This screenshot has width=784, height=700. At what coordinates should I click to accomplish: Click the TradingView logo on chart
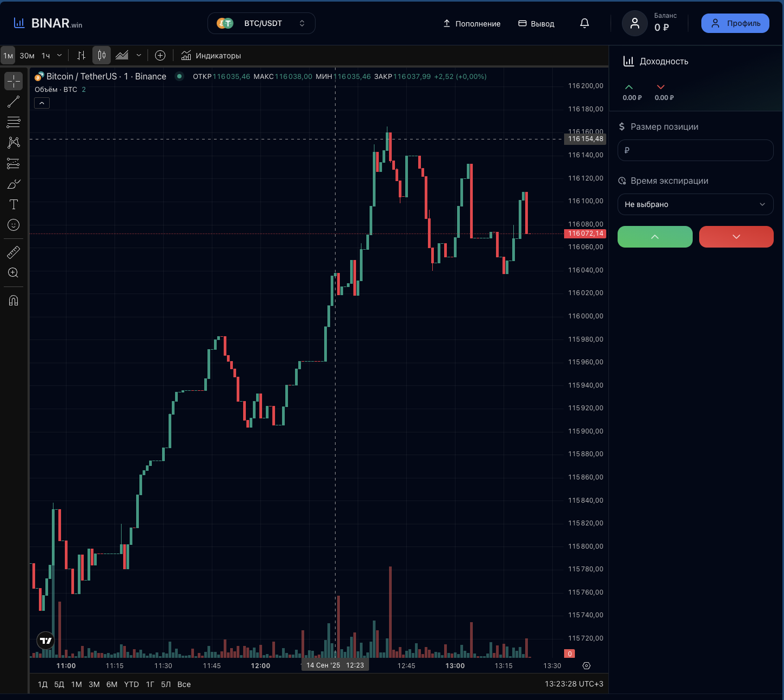coord(46,641)
